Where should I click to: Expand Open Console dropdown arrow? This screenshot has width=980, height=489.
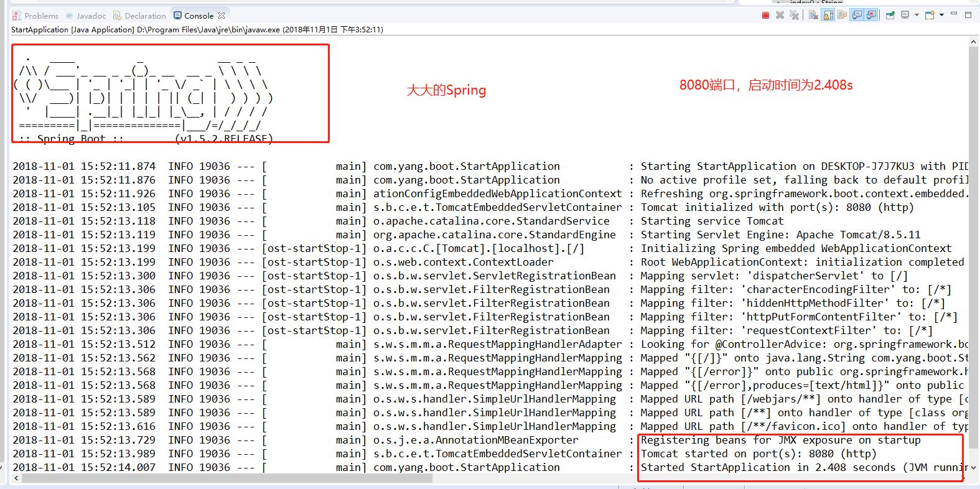point(941,15)
